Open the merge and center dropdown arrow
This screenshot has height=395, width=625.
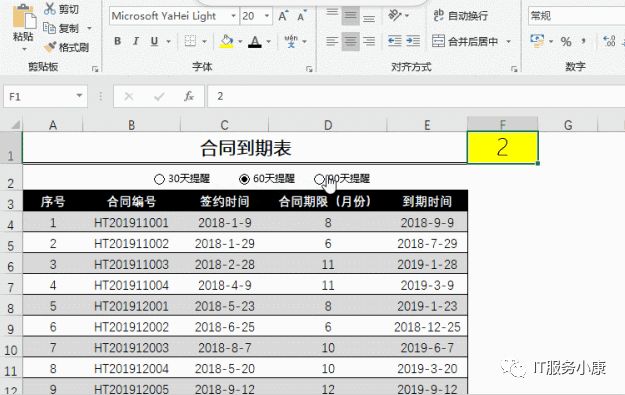[509, 41]
